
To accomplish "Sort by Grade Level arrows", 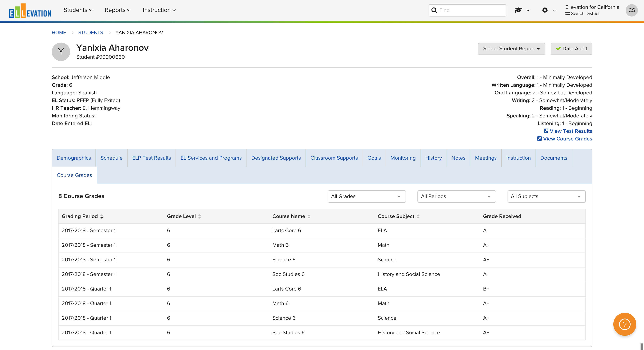I will click(x=200, y=217).
